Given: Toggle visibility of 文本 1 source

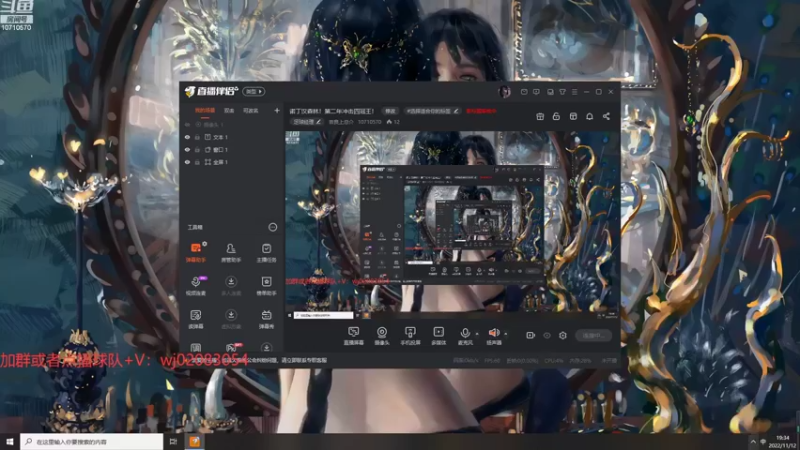Looking at the screenshot, I should [x=187, y=137].
